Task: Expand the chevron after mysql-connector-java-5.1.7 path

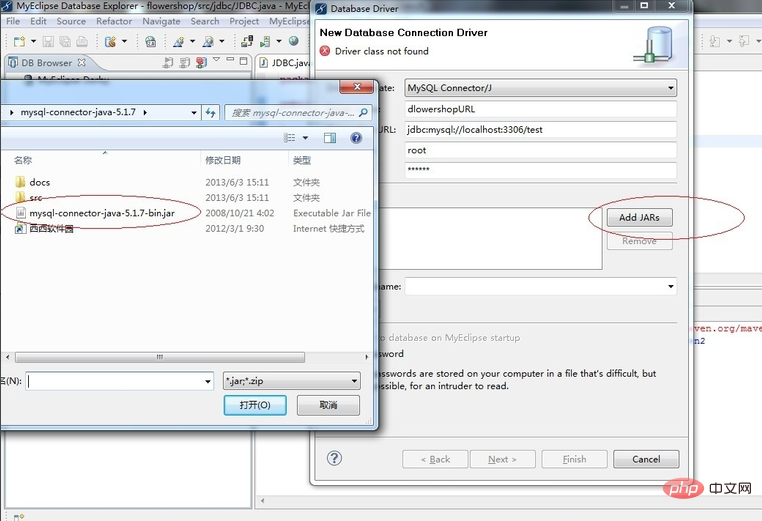Action: point(145,112)
